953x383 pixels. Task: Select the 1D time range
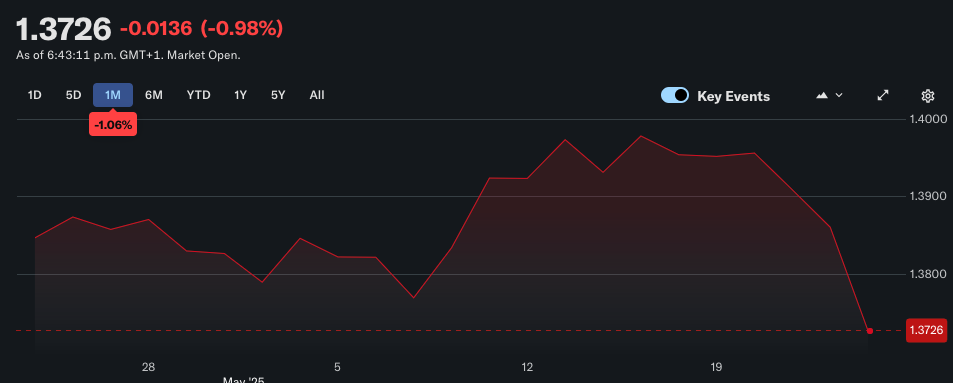tap(35, 95)
